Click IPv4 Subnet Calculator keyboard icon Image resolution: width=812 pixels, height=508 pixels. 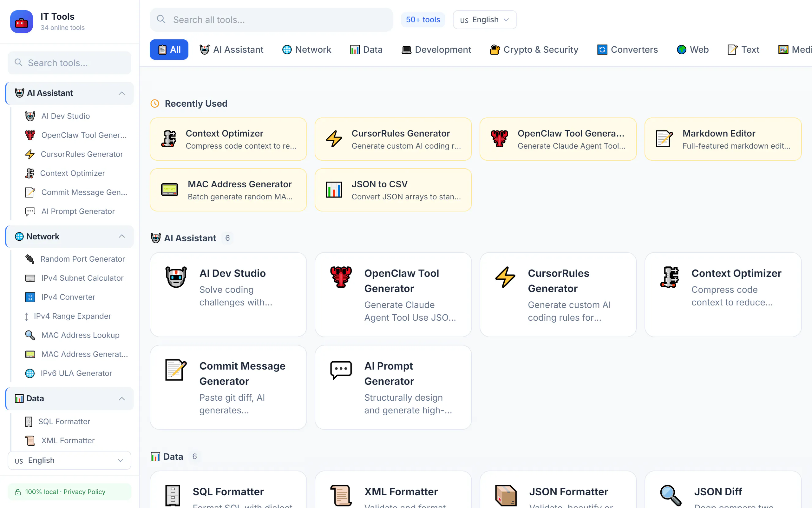[x=30, y=278]
